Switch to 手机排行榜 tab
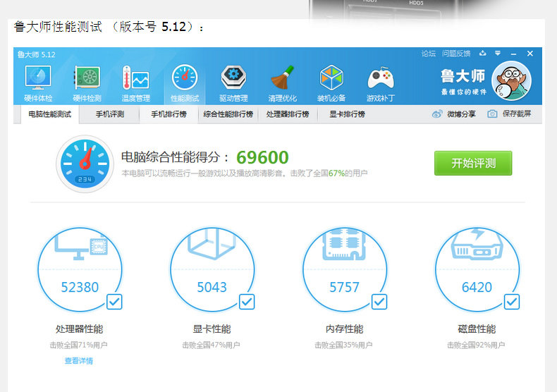Image resolution: width=557 pixels, height=392 pixels. point(169,114)
